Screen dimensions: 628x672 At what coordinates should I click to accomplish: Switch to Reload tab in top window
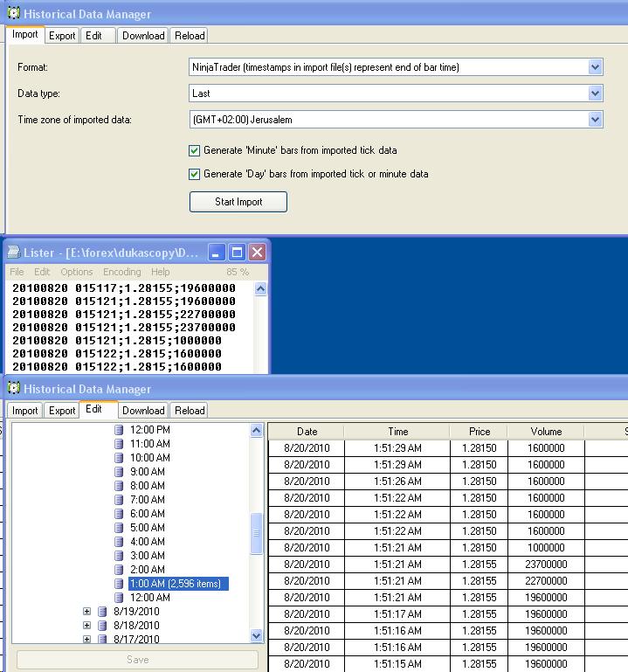[x=190, y=36]
